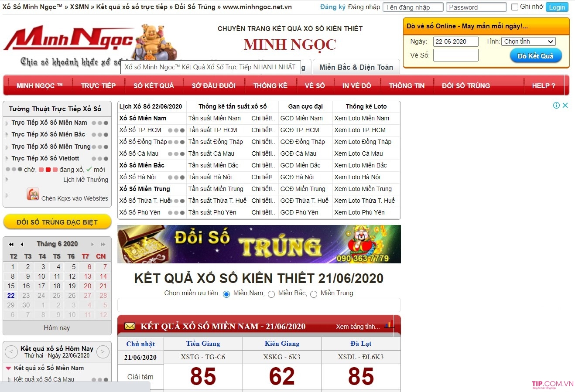This screenshot has width=575, height=392.
Task: Click the ĐỔI SỐ TRÚNG ĐẶC BIỆT button
Action: (57, 222)
